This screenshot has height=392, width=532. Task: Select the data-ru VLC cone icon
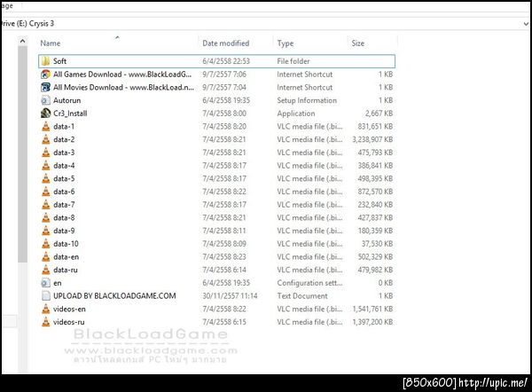(x=45, y=270)
